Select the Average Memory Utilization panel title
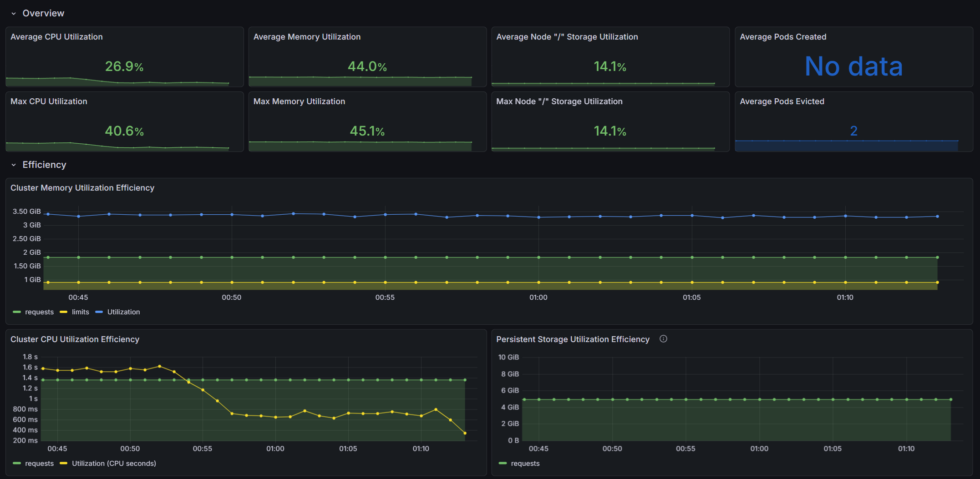Viewport: 980px width, 479px height. [307, 37]
